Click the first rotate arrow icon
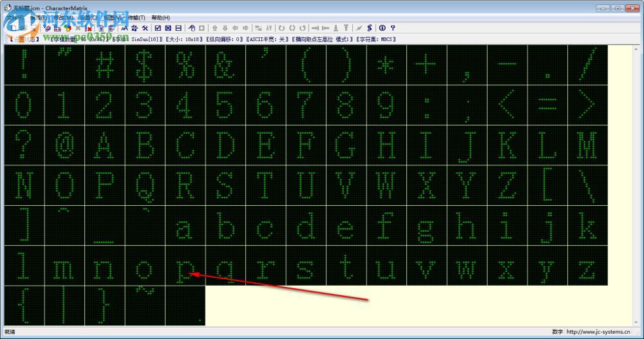Image resolution: width=644 pixels, height=339 pixels. tap(281, 28)
